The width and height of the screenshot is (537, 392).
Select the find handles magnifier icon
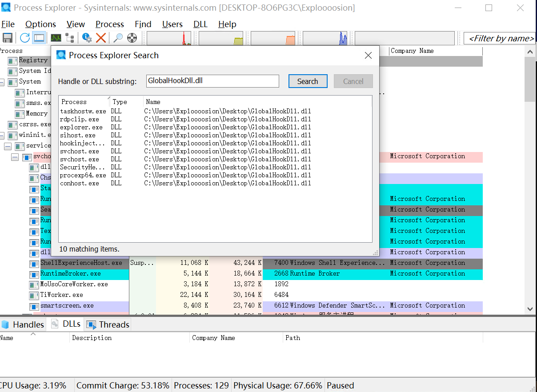click(x=118, y=38)
